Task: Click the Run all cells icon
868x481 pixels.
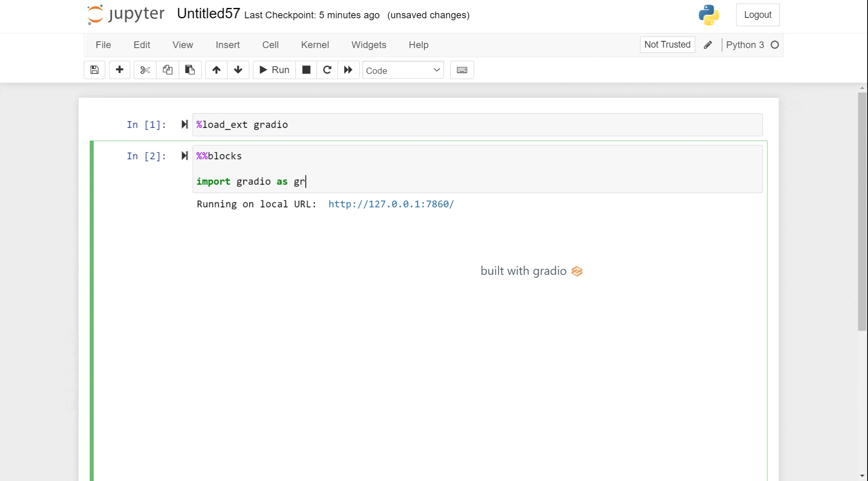Action: [x=349, y=70]
